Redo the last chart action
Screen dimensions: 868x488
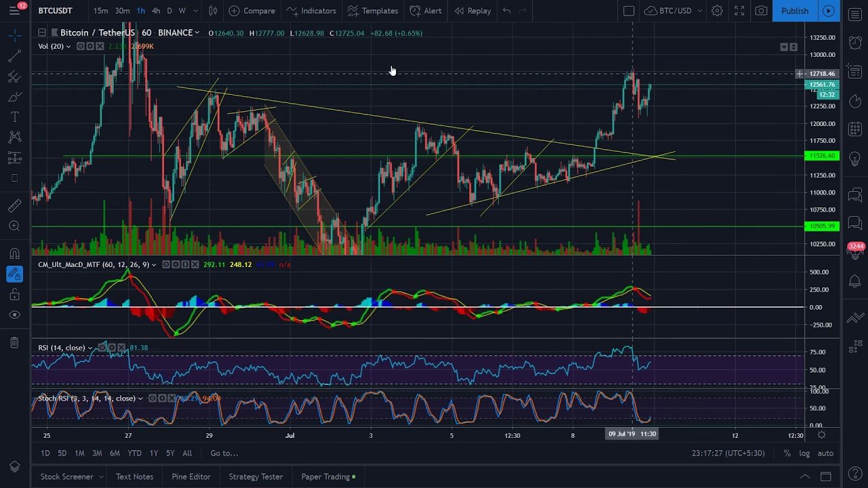pos(523,11)
